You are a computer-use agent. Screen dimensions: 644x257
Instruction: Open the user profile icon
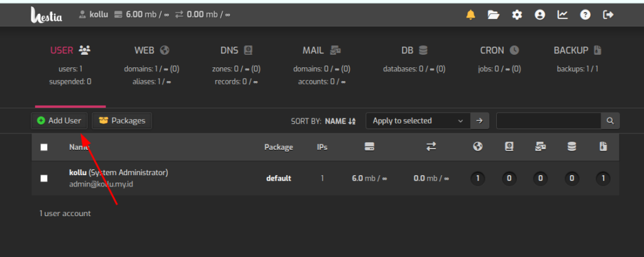coord(540,15)
